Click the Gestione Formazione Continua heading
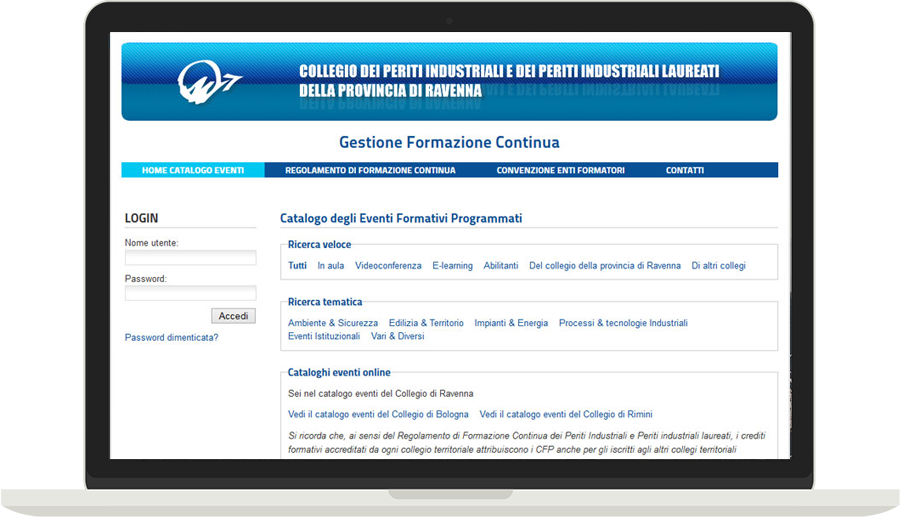 (449, 142)
